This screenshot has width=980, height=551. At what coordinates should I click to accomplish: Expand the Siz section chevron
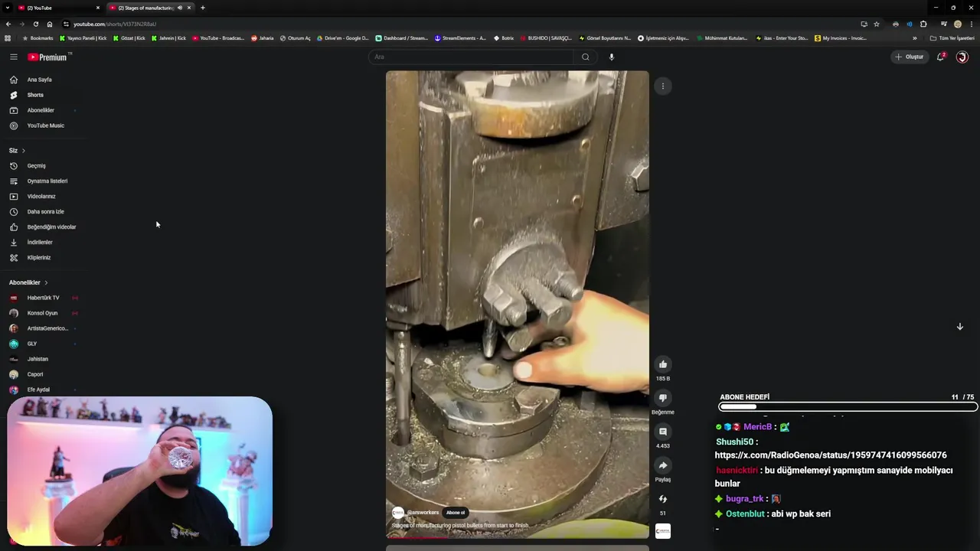pos(23,151)
